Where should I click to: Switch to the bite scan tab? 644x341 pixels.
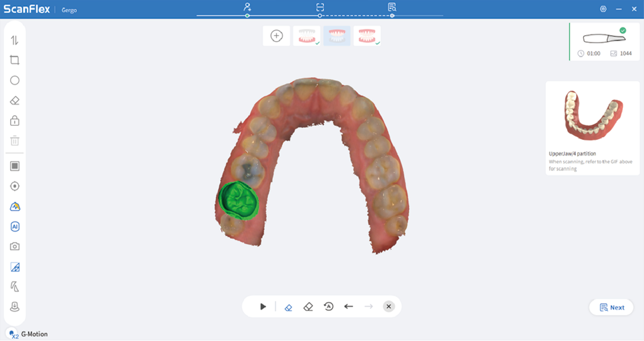[x=367, y=36]
